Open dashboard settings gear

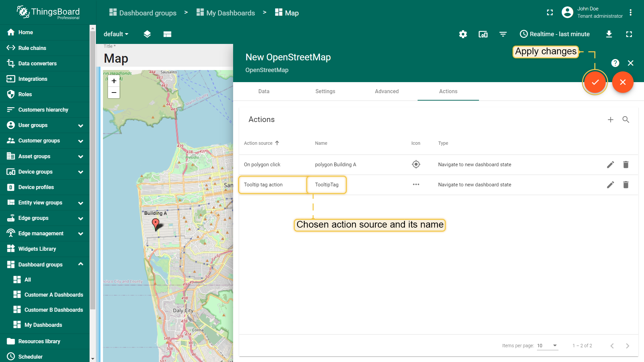pyautogui.click(x=463, y=34)
